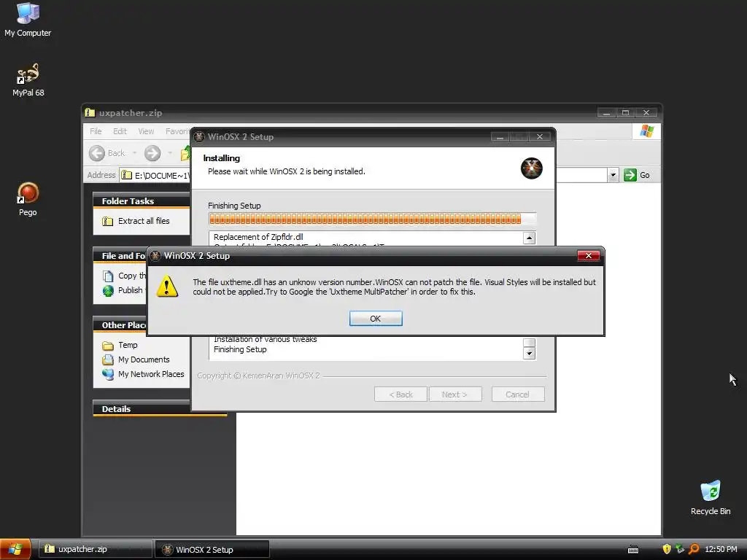Click the keyboard icon on the taskbar
Image resolution: width=747 pixels, height=560 pixels.
633,550
